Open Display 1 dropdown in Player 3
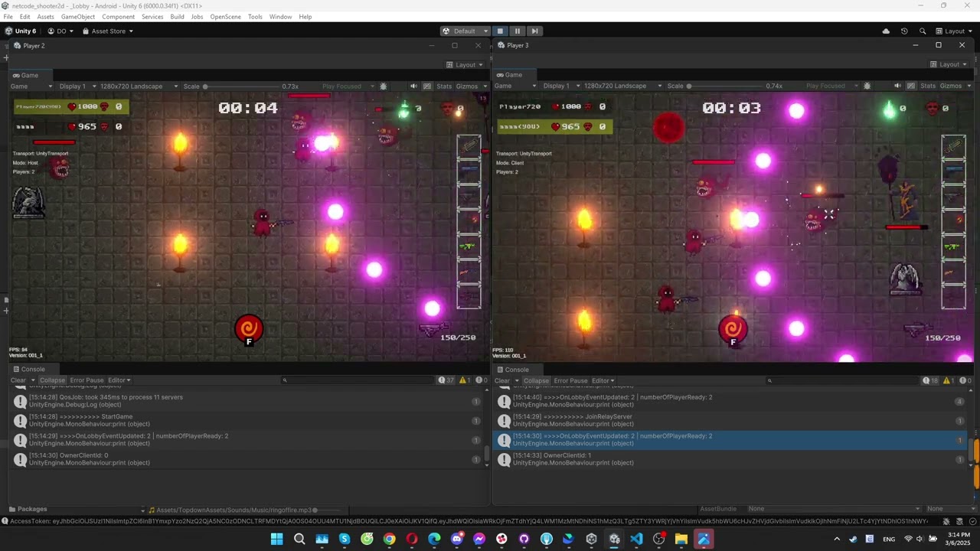Screen dimensions: 980x551 click(x=560, y=86)
